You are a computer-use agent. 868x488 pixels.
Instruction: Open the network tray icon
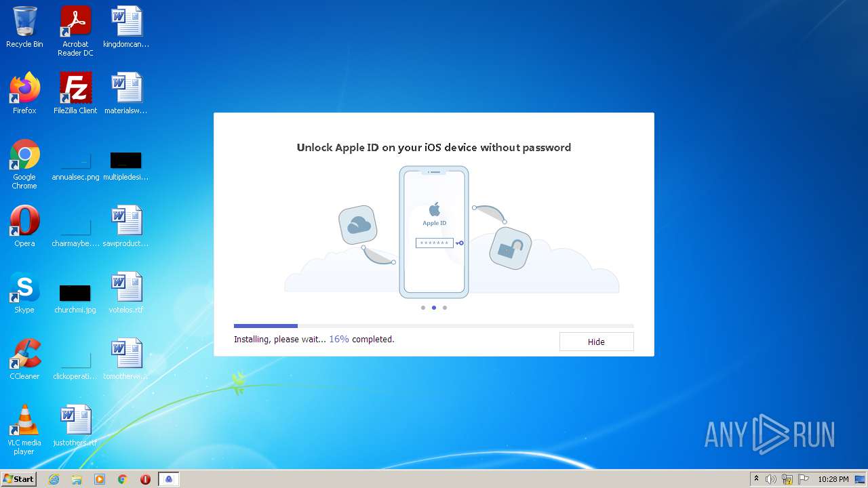787,479
